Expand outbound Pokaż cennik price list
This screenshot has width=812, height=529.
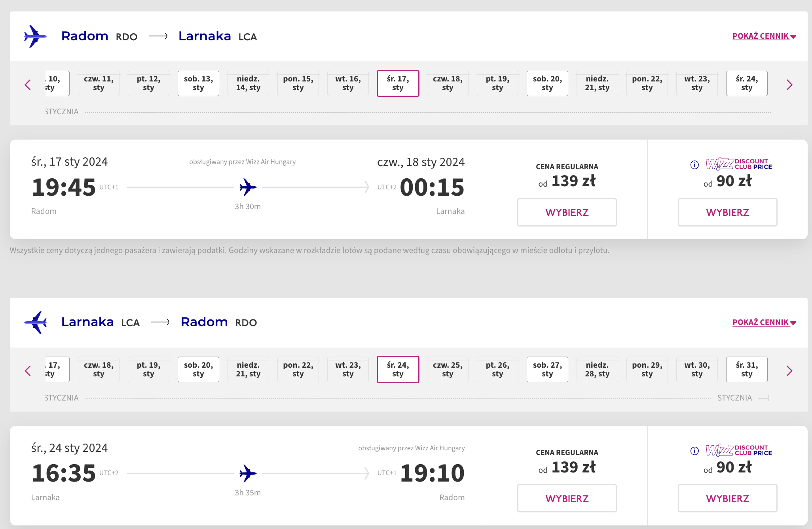pyautogui.click(x=764, y=36)
